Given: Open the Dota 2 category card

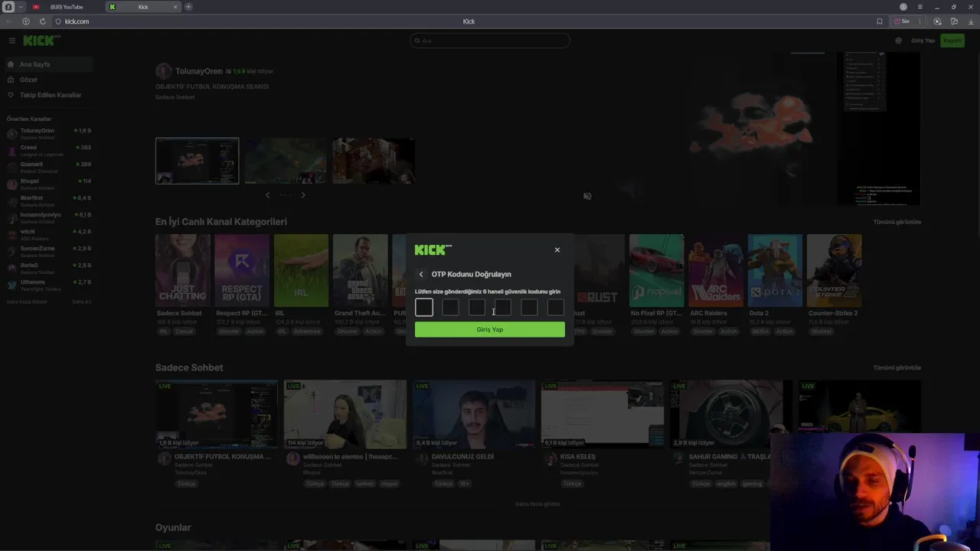Looking at the screenshot, I should [775, 270].
